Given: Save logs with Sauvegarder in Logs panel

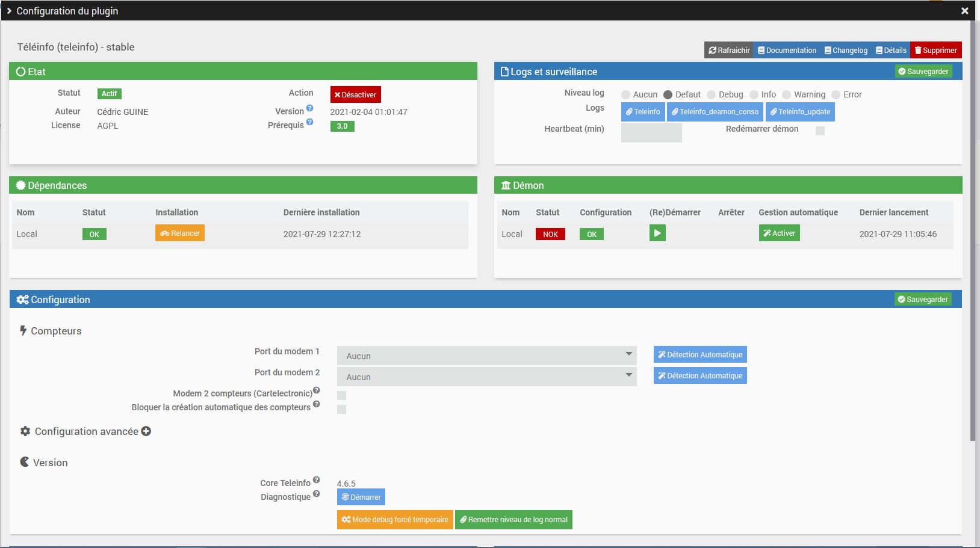Looking at the screenshot, I should click(x=923, y=72).
